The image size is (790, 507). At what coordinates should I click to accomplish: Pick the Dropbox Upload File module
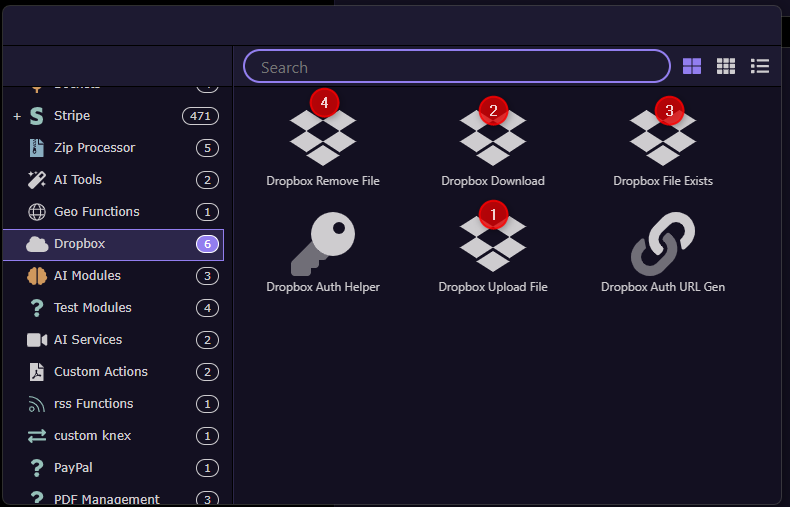click(x=493, y=244)
